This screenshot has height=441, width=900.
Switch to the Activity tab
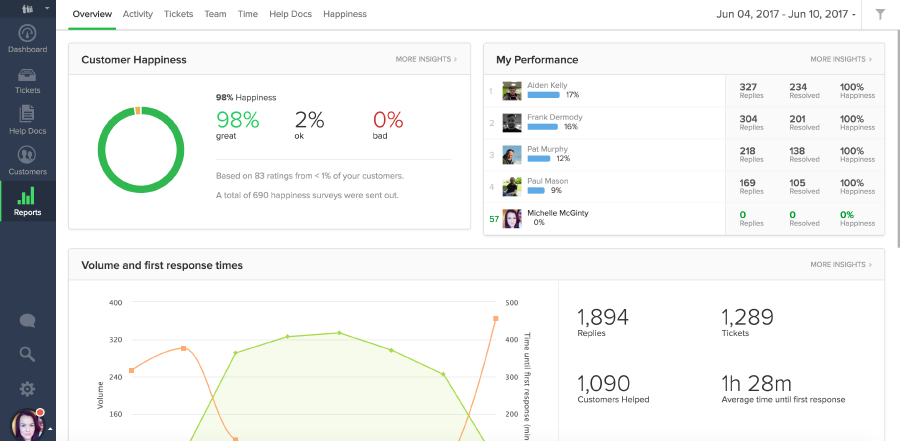point(137,15)
